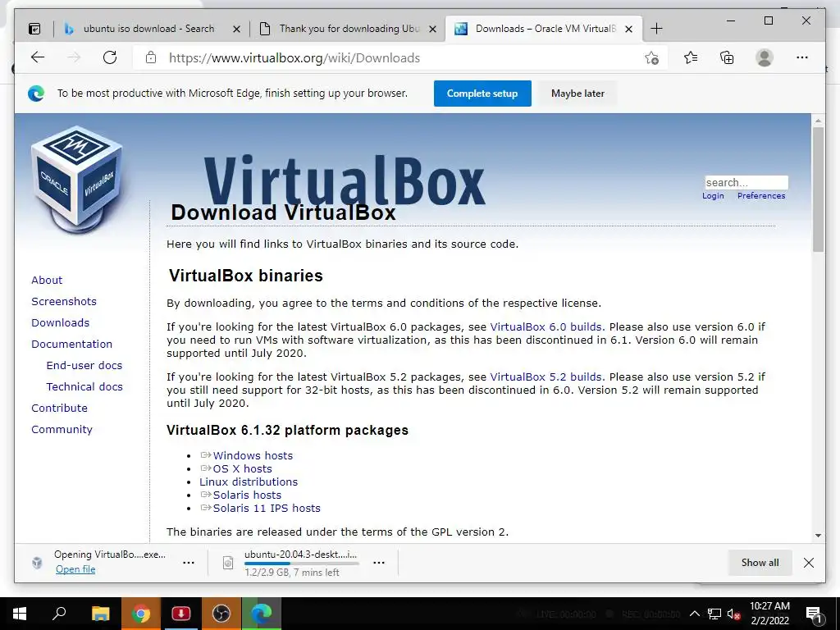Image resolution: width=840 pixels, height=630 pixels.
Task: Open End-user docs link
Action: click(x=84, y=365)
